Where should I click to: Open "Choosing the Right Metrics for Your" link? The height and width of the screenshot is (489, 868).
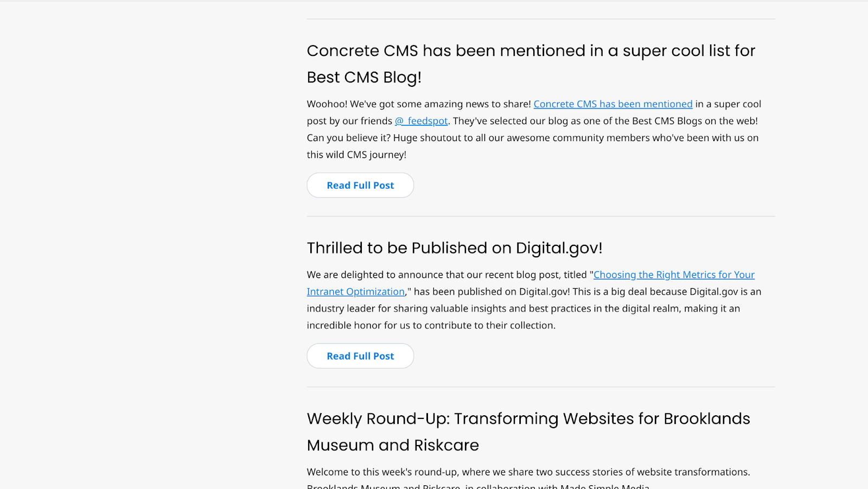coord(674,275)
